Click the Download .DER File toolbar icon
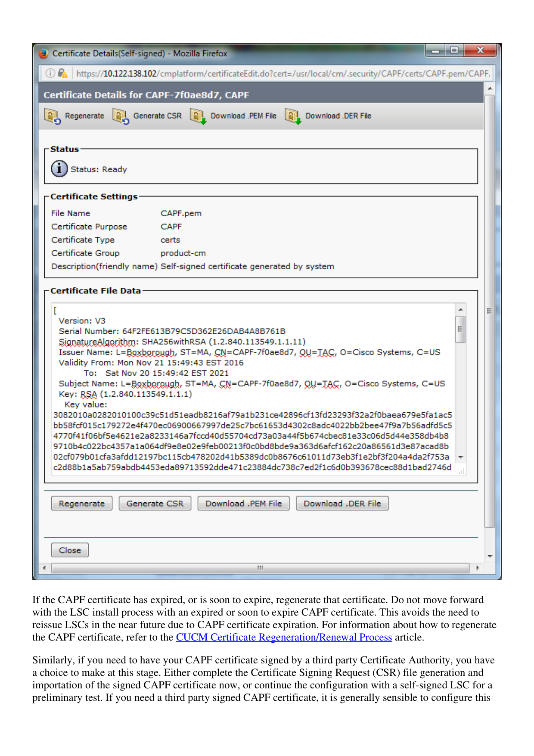534x756 pixels. pos(293,116)
